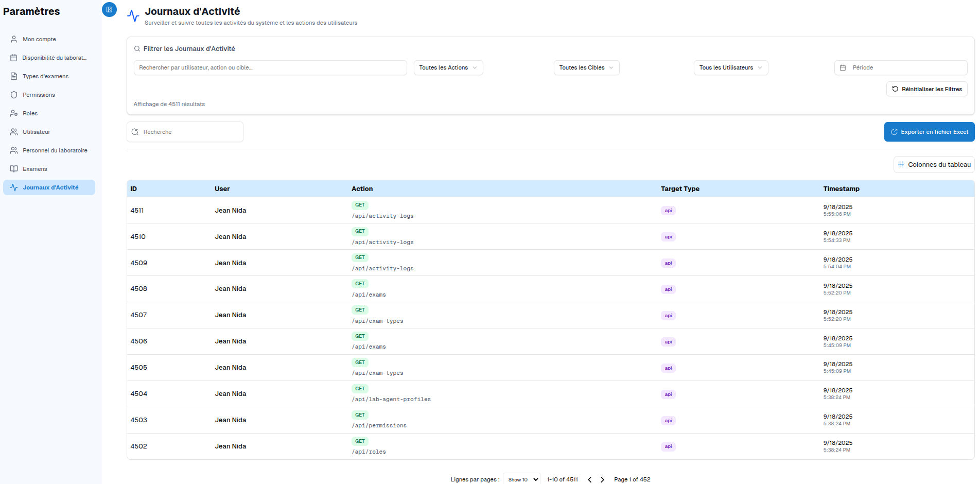Open Roles settings in sidebar
This screenshot has height=484, width=980.
click(30, 113)
